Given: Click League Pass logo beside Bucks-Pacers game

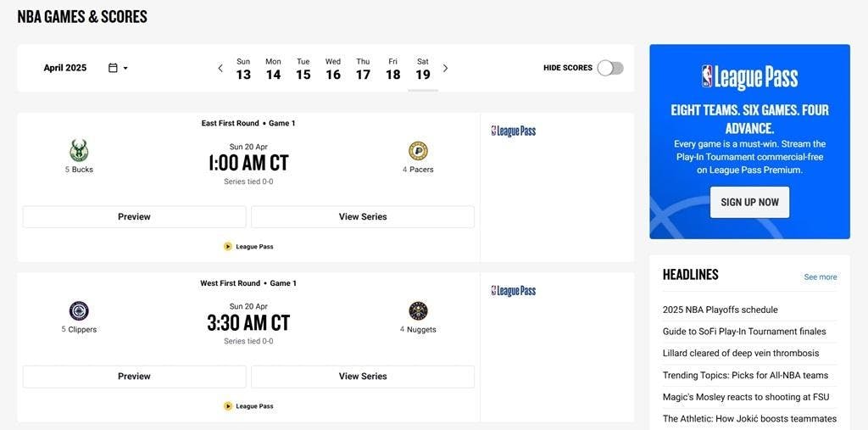Looking at the screenshot, I should [x=513, y=131].
